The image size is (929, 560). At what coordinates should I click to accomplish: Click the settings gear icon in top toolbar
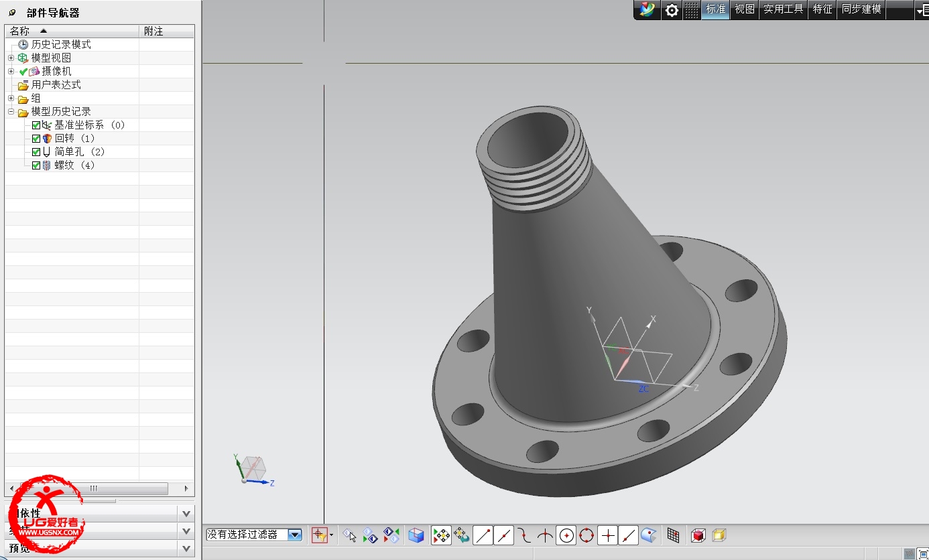(x=671, y=10)
